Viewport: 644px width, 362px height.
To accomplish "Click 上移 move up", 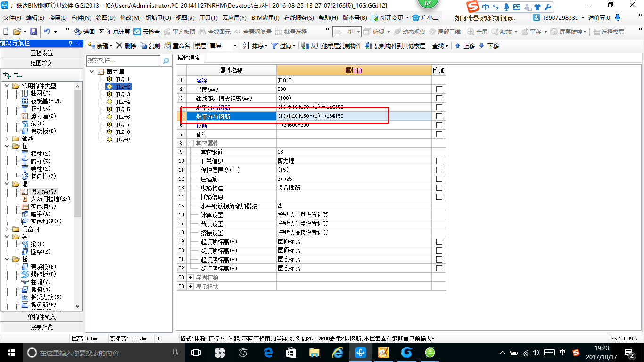I will pyautogui.click(x=465, y=46).
